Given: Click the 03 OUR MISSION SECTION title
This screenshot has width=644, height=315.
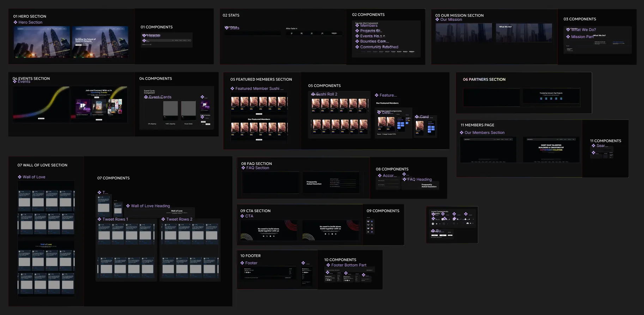Looking at the screenshot, I should click(x=459, y=16).
